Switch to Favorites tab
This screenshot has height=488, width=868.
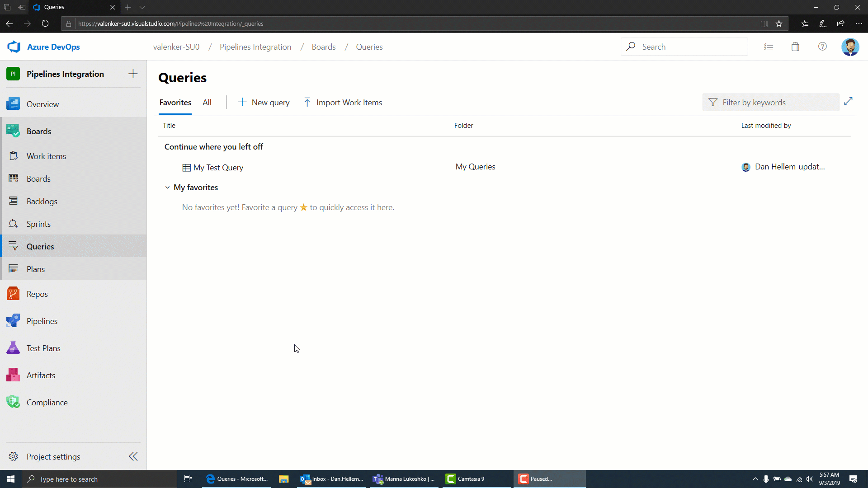pos(175,102)
